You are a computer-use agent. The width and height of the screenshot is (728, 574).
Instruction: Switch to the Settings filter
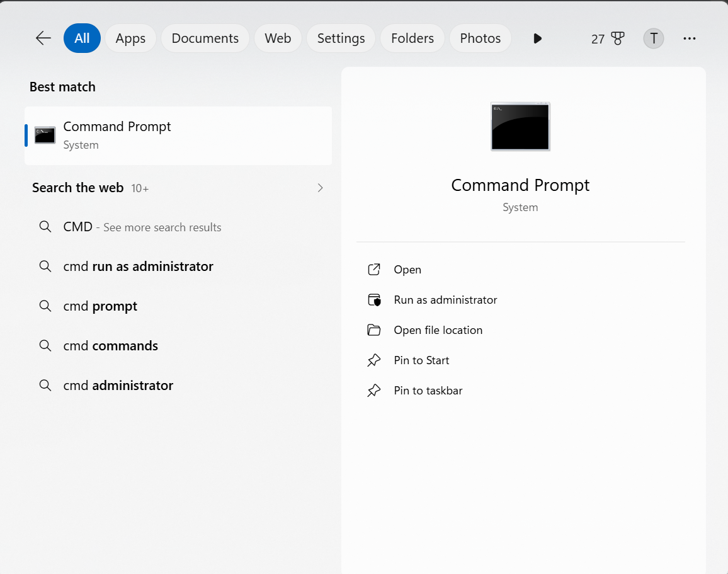[341, 38]
